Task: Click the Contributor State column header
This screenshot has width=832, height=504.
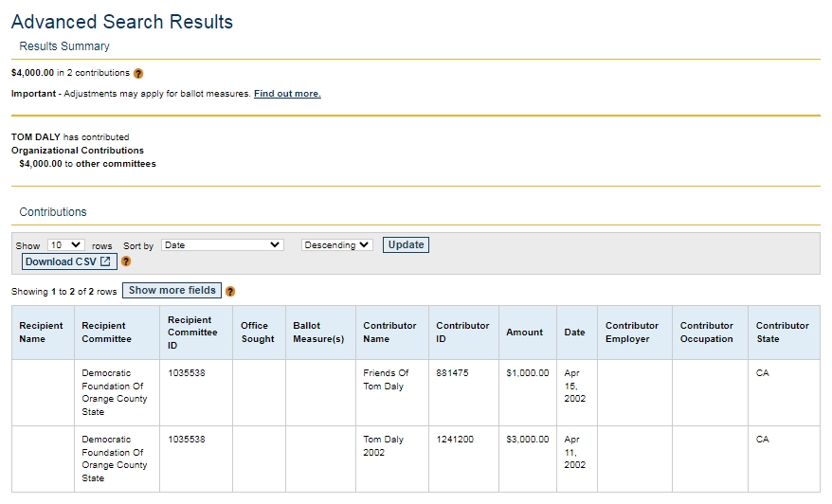Action: point(782,333)
